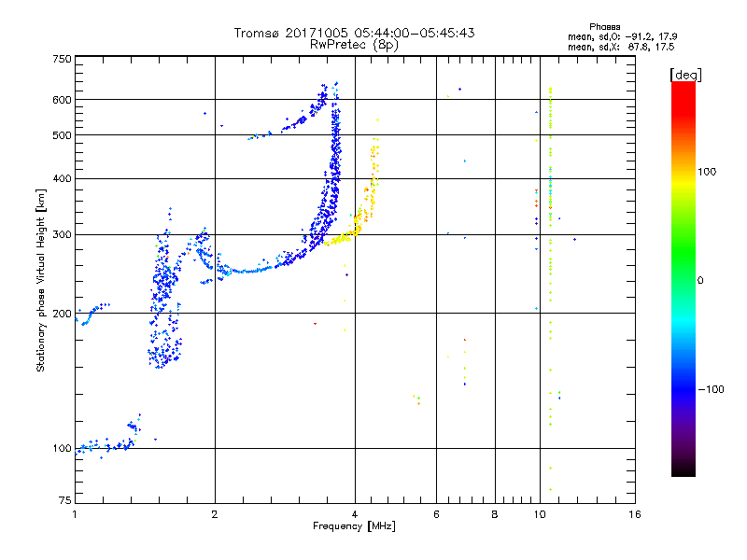Click the colorbar tick label '0'

(x=700, y=280)
